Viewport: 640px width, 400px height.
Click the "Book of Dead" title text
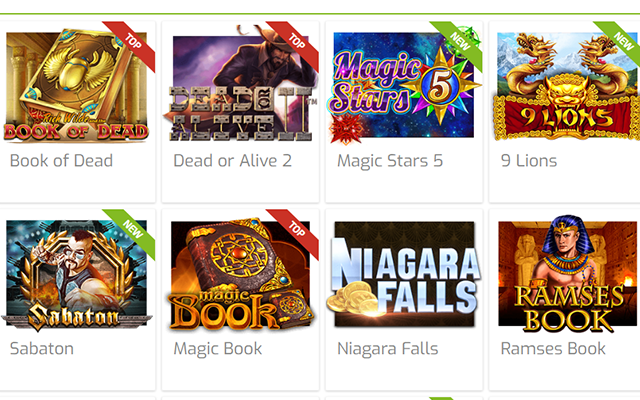pyautogui.click(x=61, y=161)
